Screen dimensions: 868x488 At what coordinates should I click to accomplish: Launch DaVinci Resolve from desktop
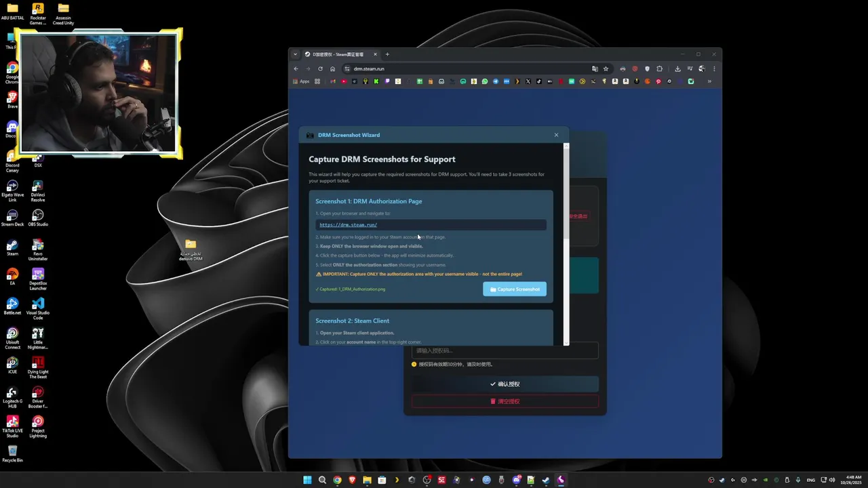[x=38, y=191]
